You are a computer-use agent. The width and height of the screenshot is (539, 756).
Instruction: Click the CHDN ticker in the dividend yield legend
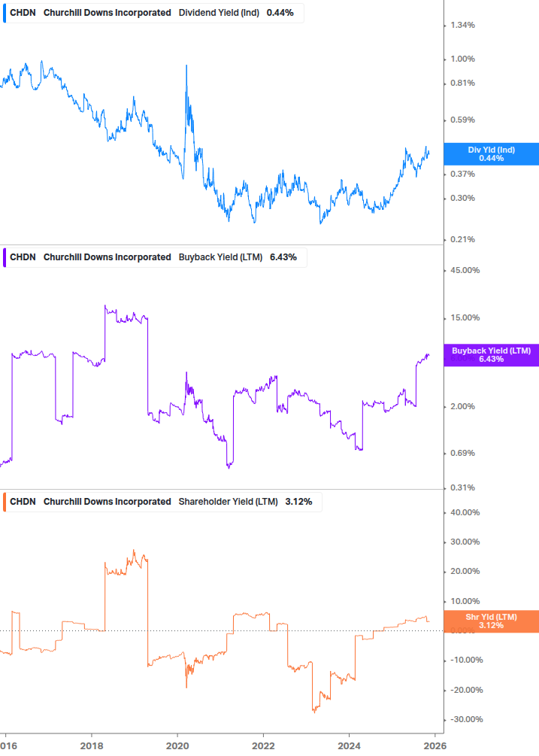(x=23, y=13)
